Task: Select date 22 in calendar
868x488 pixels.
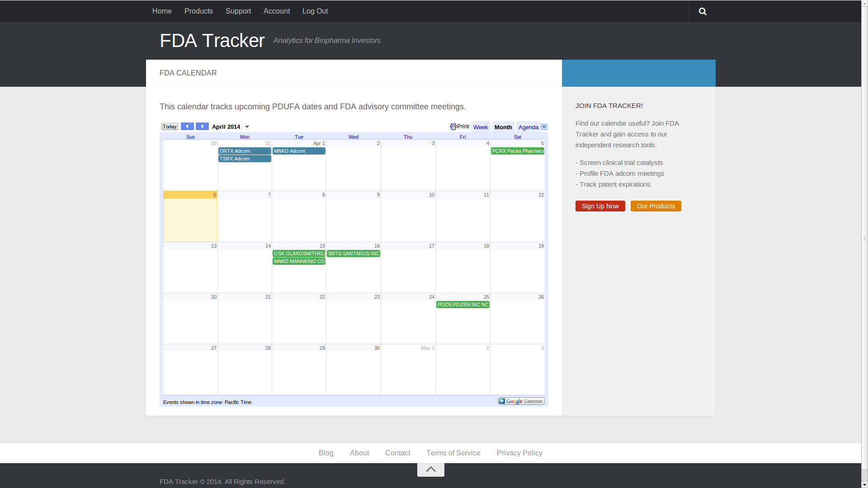Action: tap(322, 297)
